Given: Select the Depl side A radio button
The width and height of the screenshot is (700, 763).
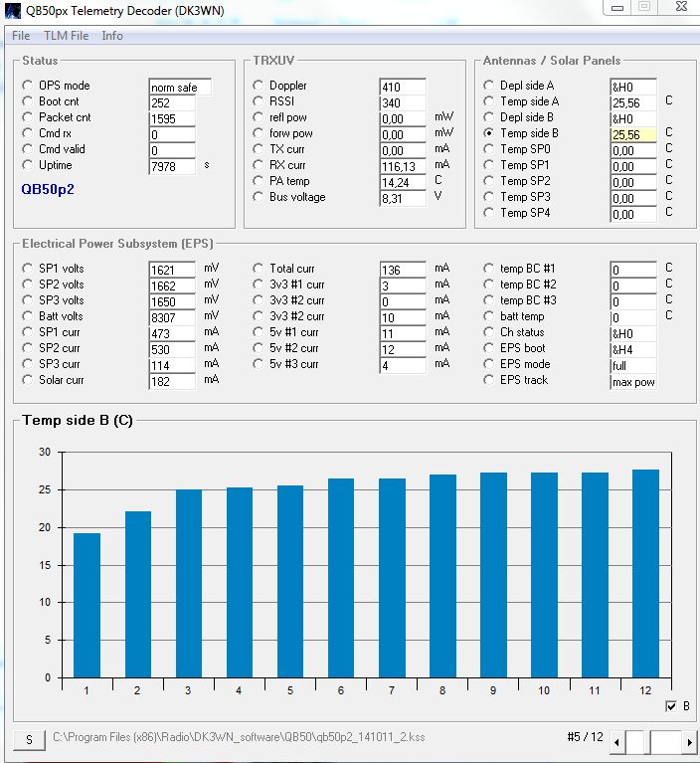Looking at the screenshot, I should 488,86.
